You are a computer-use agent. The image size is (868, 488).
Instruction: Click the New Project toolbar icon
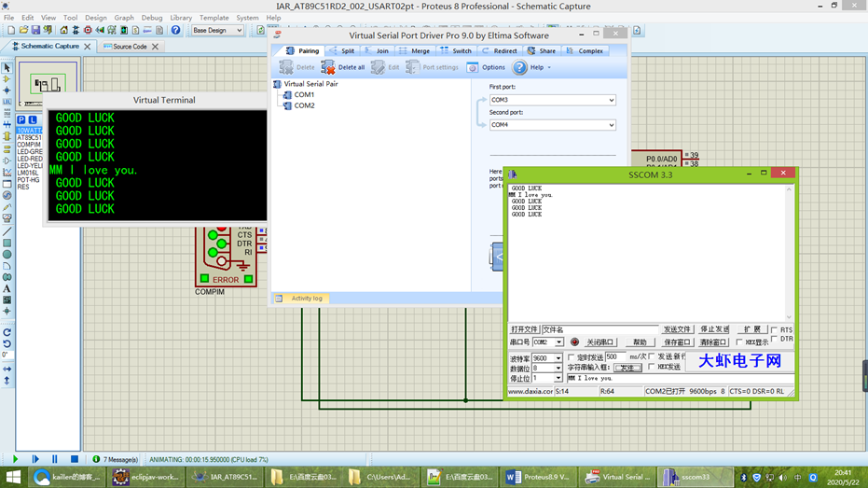tap(11, 30)
